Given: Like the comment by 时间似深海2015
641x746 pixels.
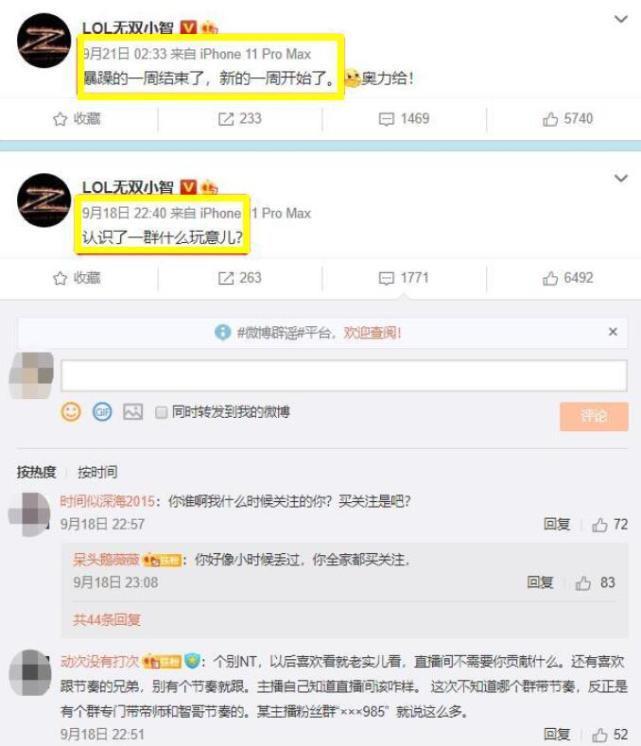Looking at the screenshot, I should (x=610, y=524).
